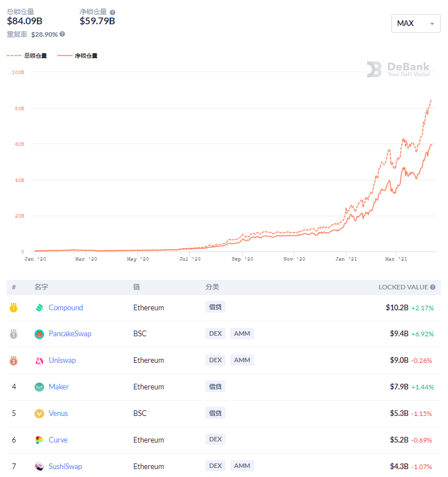The image size is (448, 477).
Task: Click the 名字 column header
Action: click(41, 287)
